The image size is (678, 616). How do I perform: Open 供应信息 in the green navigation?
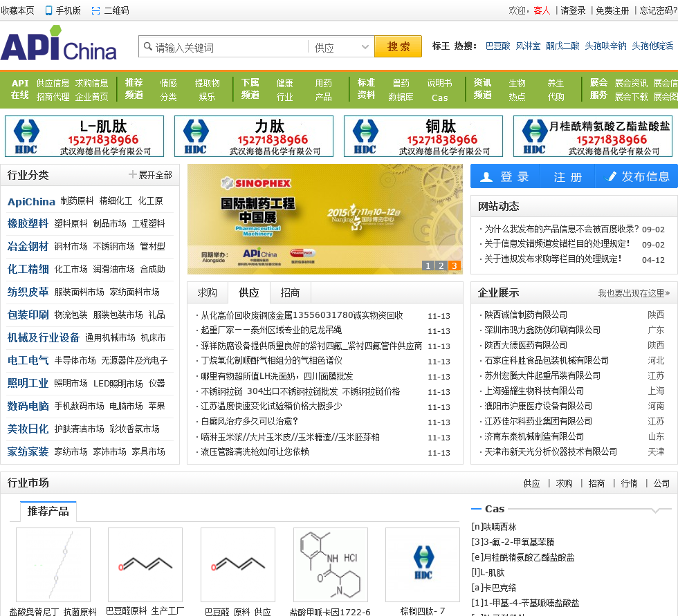point(53,83)
